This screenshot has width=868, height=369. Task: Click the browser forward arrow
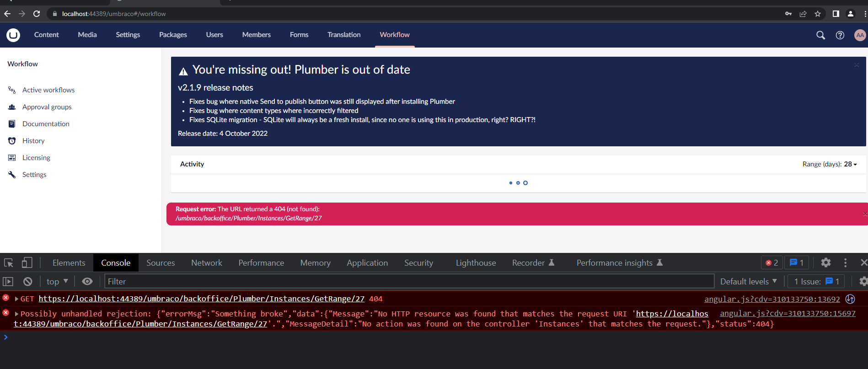click(22, 14)
